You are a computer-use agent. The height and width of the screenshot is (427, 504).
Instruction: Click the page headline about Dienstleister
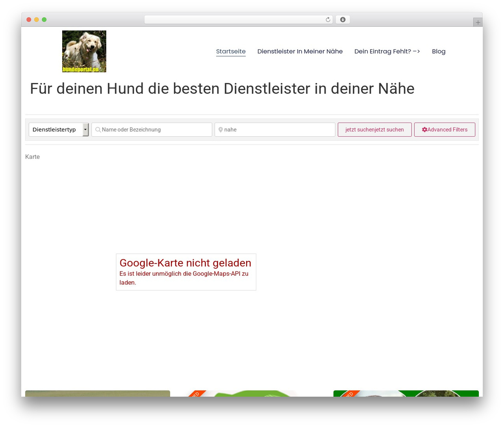(x=222, y=89)
